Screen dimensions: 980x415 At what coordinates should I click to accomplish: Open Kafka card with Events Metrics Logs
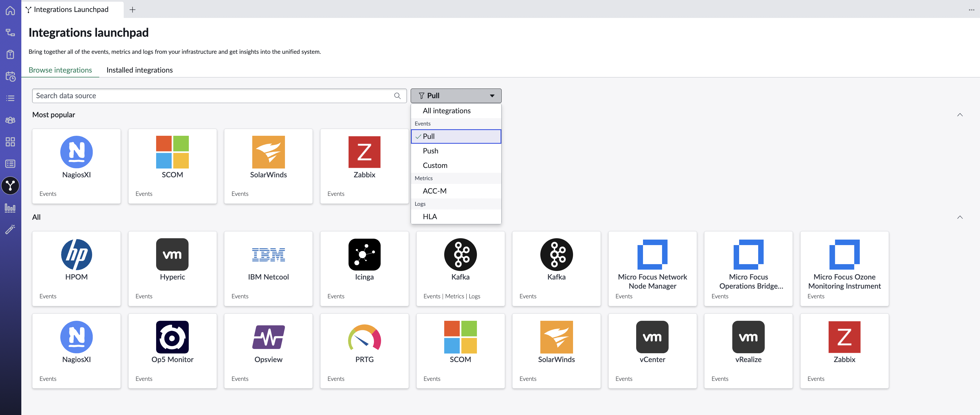click(x=460, y=269)
